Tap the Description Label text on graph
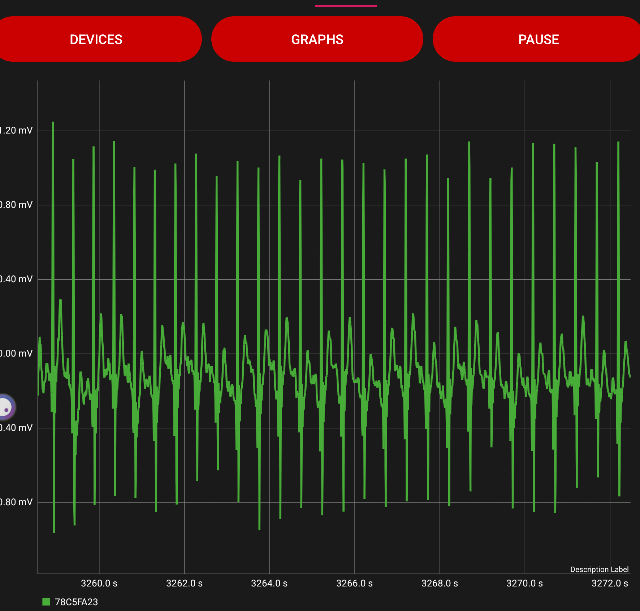The width and height of the screenshot is (640, 611). coord(599,569)
